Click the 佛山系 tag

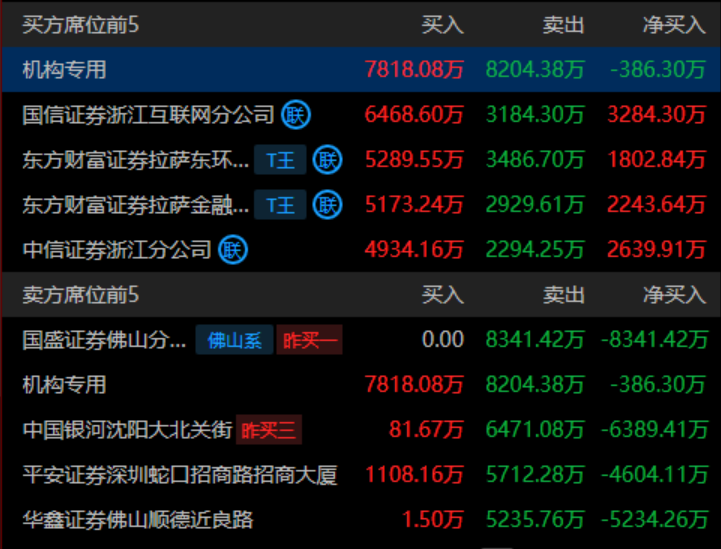235,340
